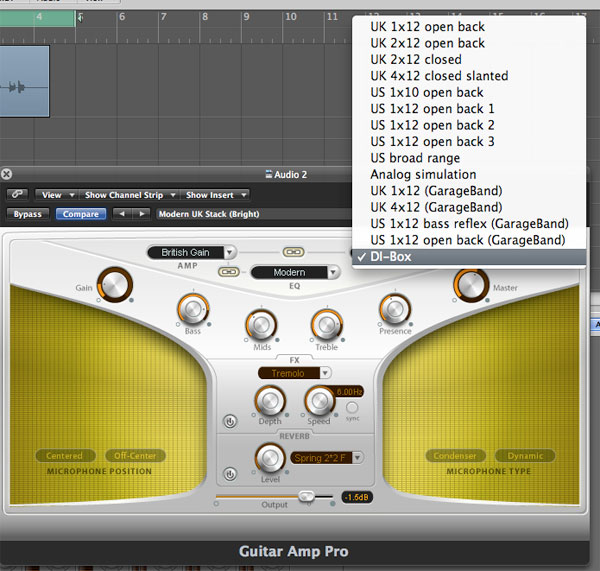The height and width of the screenshot is (571, 600).
Task: Choose UK 2x12 closed cabinet
Action: click(x=469, y=60)
